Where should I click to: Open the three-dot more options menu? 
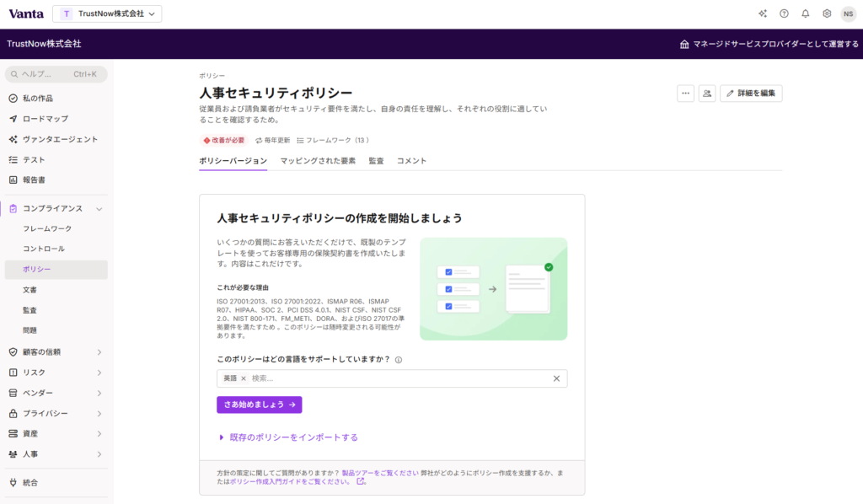point(685,94)
